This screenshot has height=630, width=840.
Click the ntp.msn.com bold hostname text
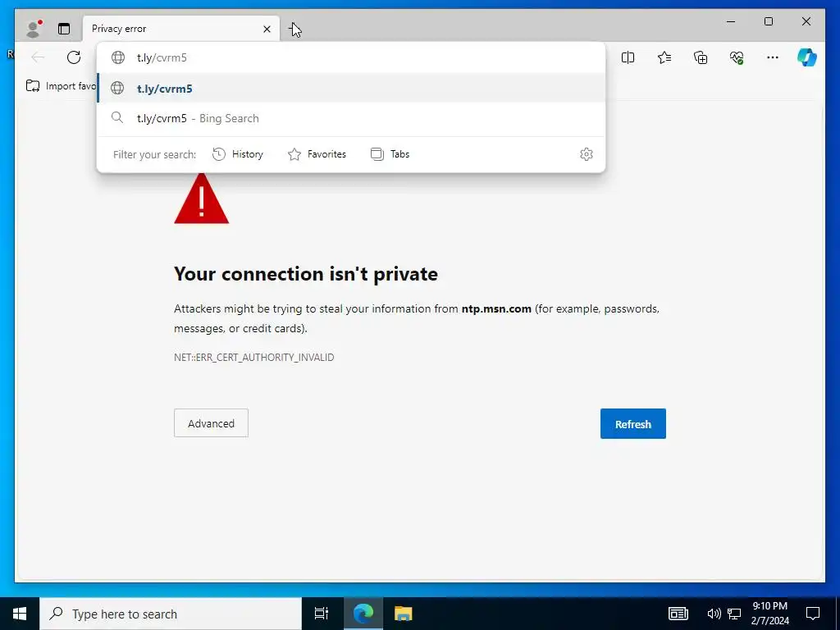click(x=496, y=308)
